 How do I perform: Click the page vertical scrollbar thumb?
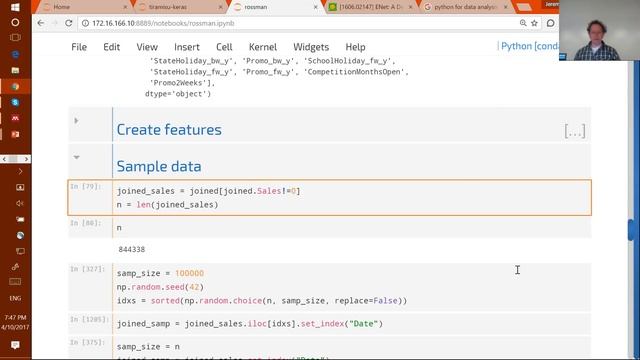[x=631, y=230]
